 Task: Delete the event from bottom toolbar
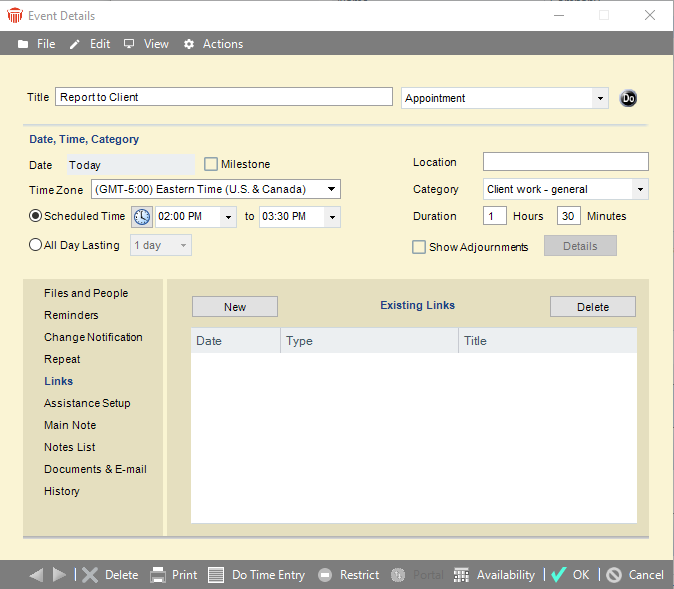110,575
